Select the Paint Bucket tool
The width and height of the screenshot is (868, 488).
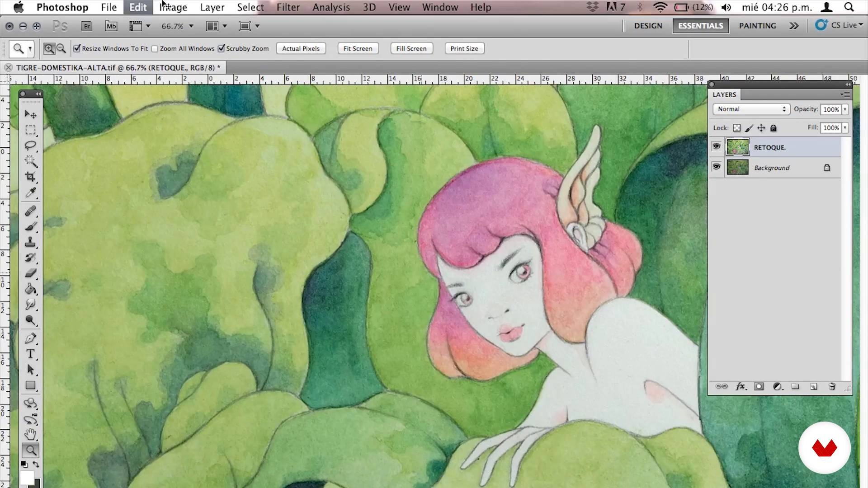coord(30,289)
